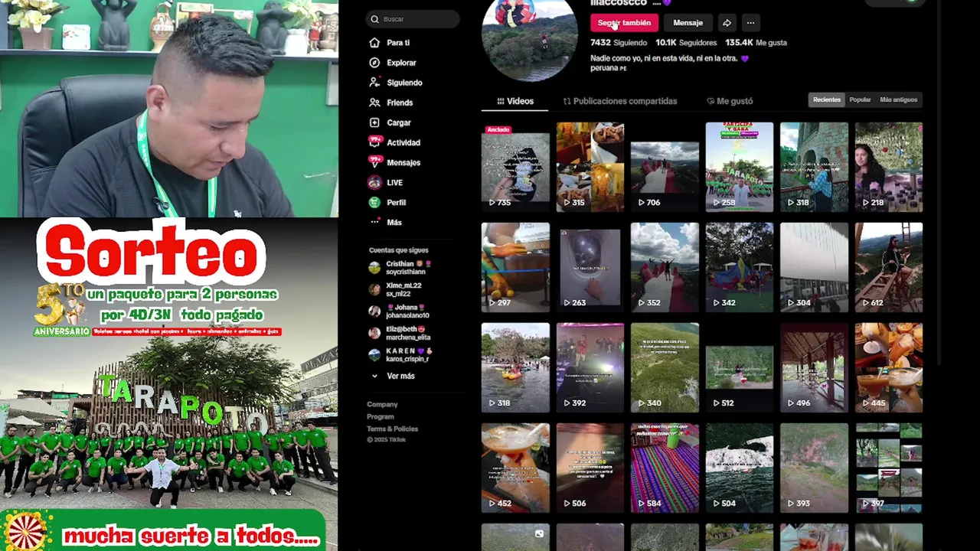
Task: Switch to Publicaciones compartidas tab
Action: pyautogui.click(x=619, y=101)
